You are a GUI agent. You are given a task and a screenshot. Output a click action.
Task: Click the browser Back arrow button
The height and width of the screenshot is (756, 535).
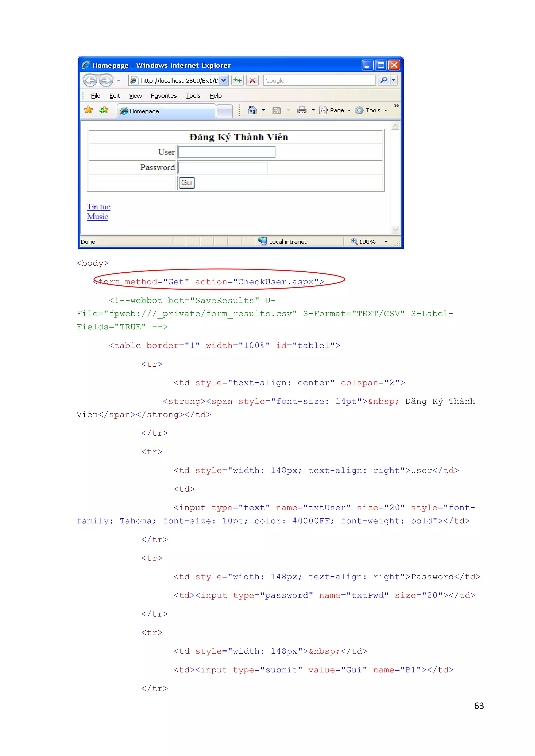pyautogui.click(x=90, y=80)
